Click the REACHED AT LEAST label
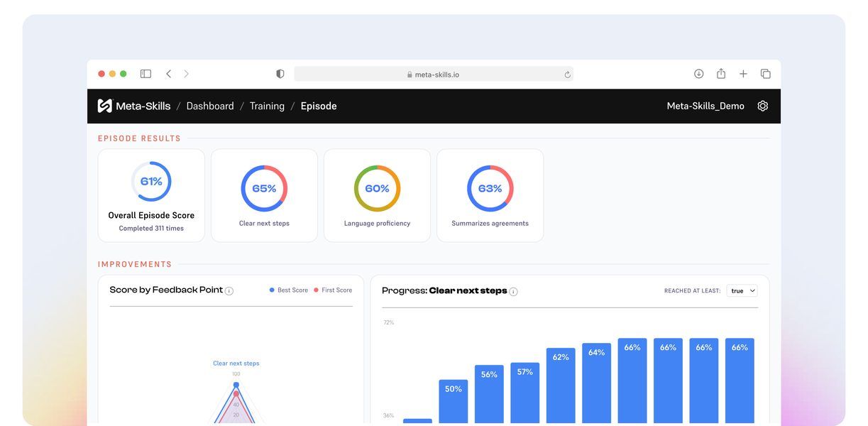Viewport: 868px width, 426px height. [692, 291]
